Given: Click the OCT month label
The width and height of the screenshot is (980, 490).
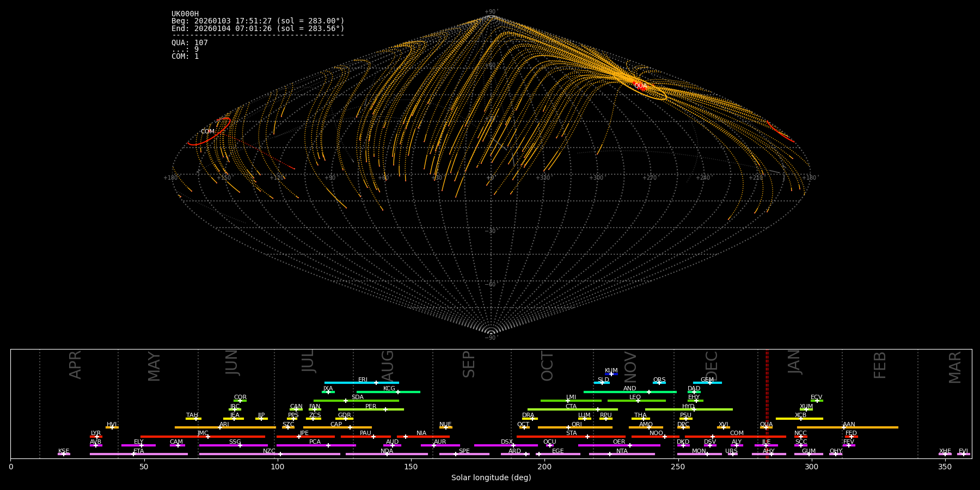Looking at the screenshot, I should tap(547, 366).
